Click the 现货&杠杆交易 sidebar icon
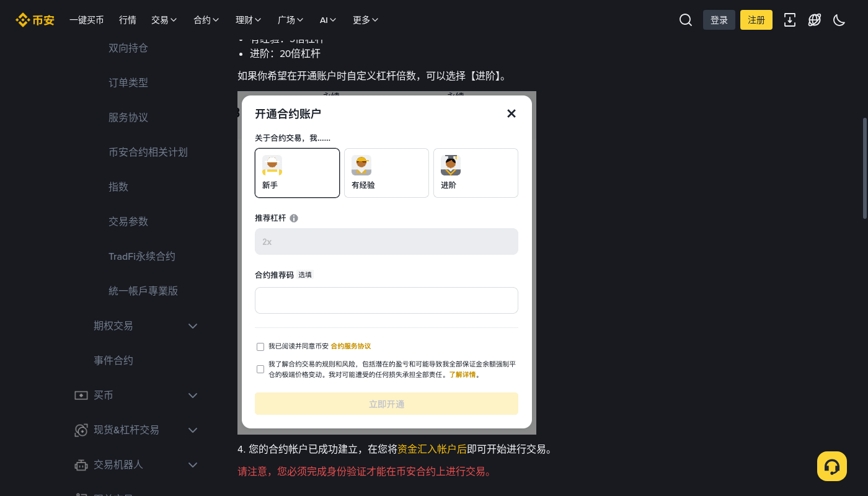The height and width of the screenshot is (496, 868). click(x=81, y=430)
